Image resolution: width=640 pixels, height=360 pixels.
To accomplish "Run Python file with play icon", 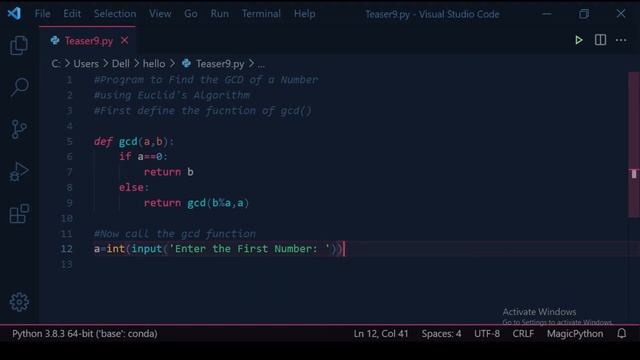I will [578, 40].
